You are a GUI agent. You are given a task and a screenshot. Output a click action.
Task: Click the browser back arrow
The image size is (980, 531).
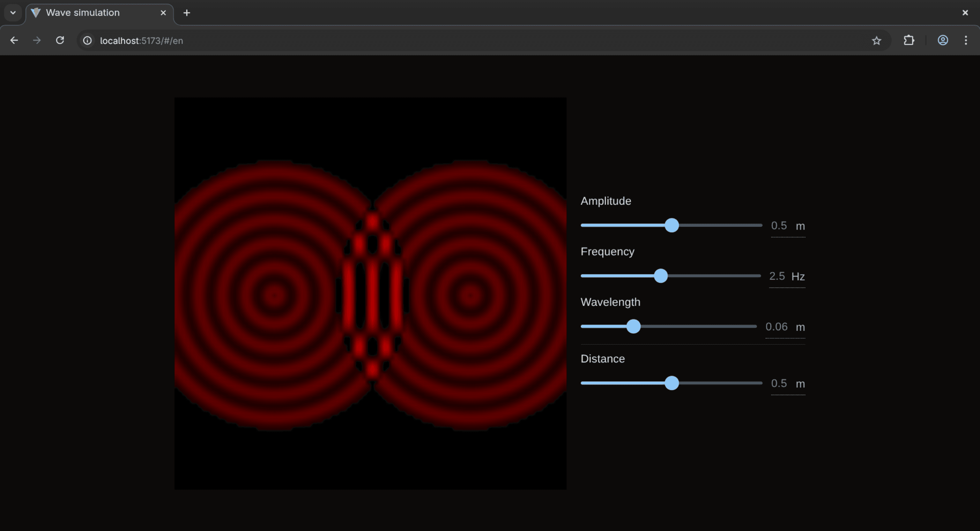pos(14,40)
